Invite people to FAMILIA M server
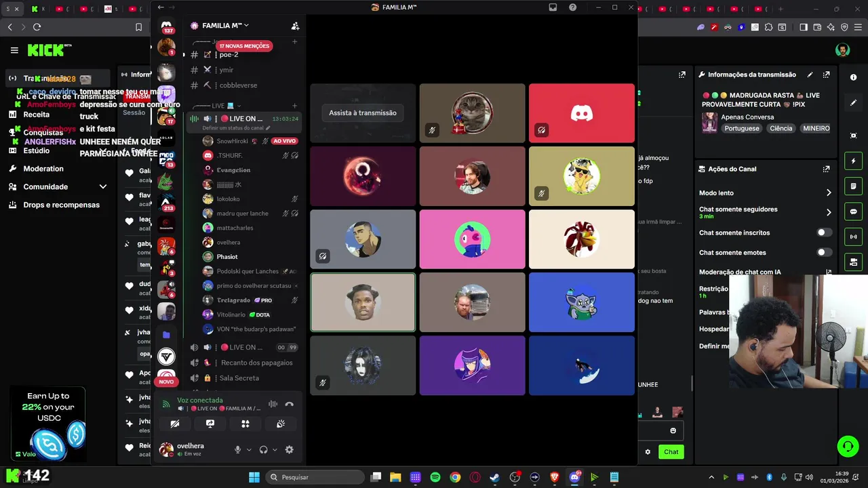Viewport: 868px width, 488px height. [x=295, y=26]
